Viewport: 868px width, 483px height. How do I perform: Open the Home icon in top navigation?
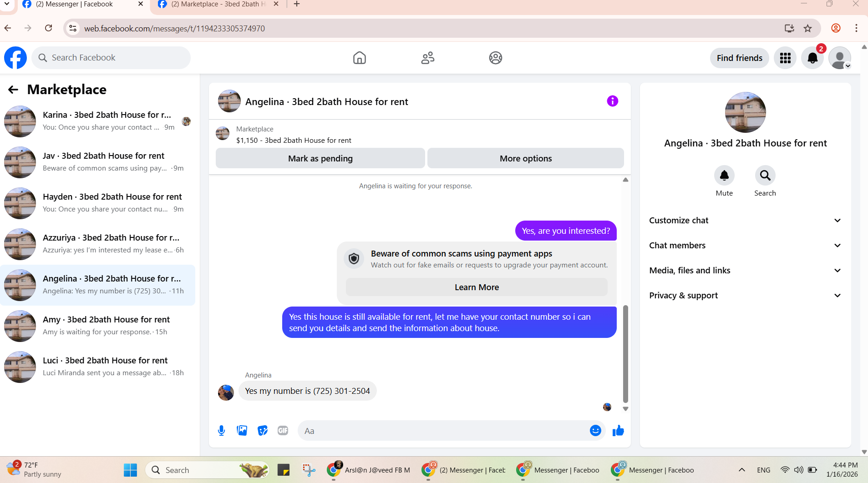click(359, 58)
